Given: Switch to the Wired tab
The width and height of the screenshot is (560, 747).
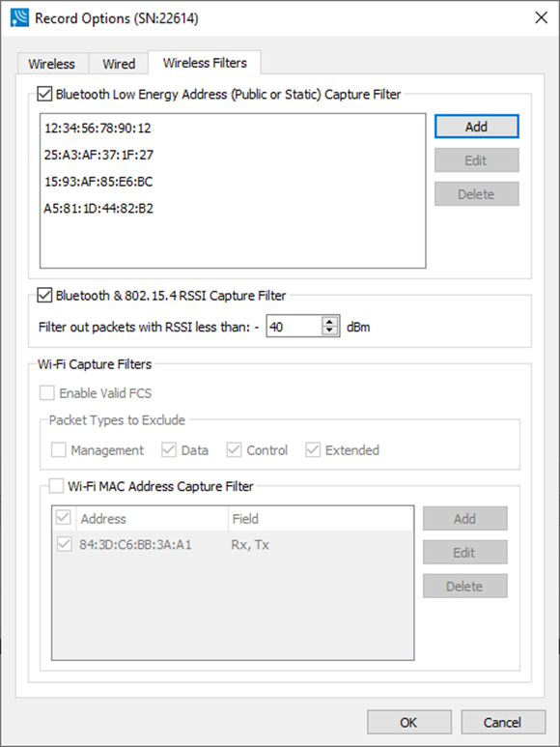Looking at the screenshot, I should point(119,64).
